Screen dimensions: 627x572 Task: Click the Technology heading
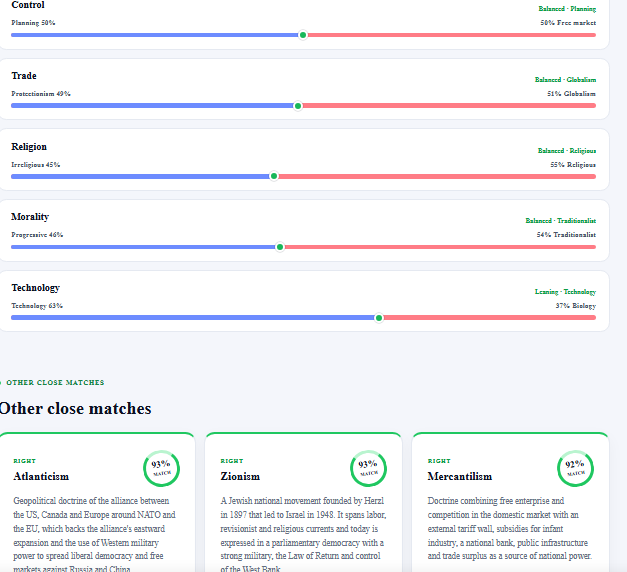36,288
